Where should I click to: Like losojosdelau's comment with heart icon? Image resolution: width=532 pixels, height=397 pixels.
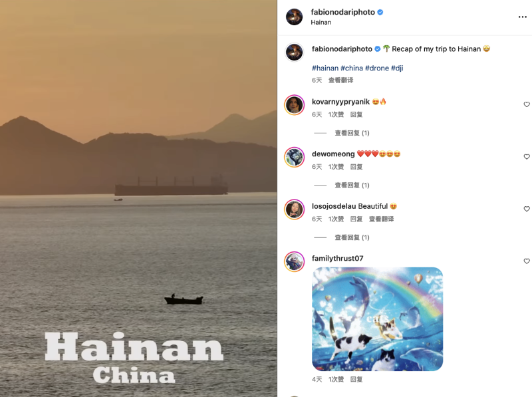pos(527,209)
